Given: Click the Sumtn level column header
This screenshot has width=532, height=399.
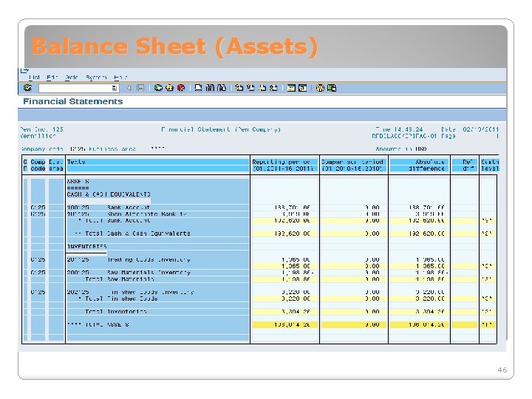Looking at the screenshot, I should tap(490, 166).
